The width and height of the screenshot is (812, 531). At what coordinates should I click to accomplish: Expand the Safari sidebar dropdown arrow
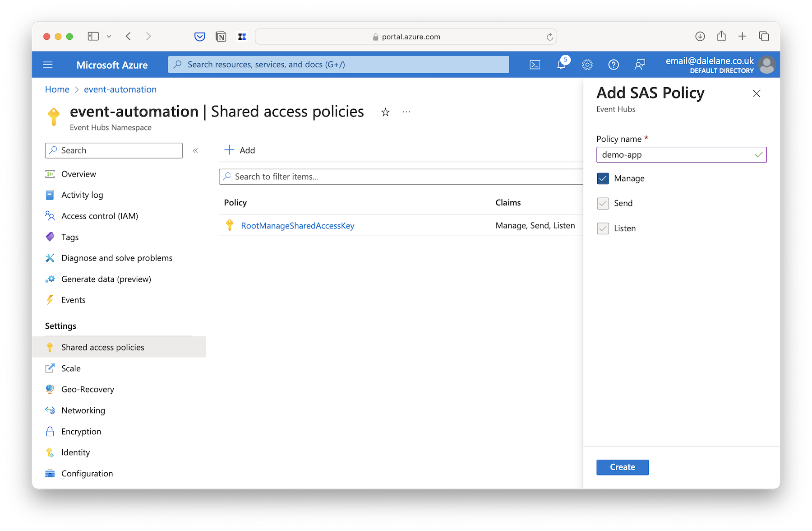point(109,37)
